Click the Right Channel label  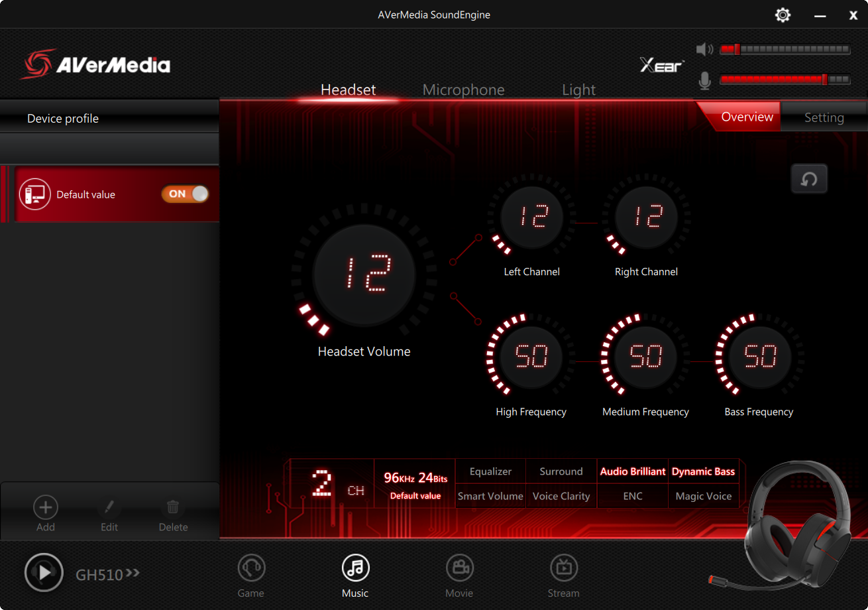pyautogui.click(x=646, y=272)
